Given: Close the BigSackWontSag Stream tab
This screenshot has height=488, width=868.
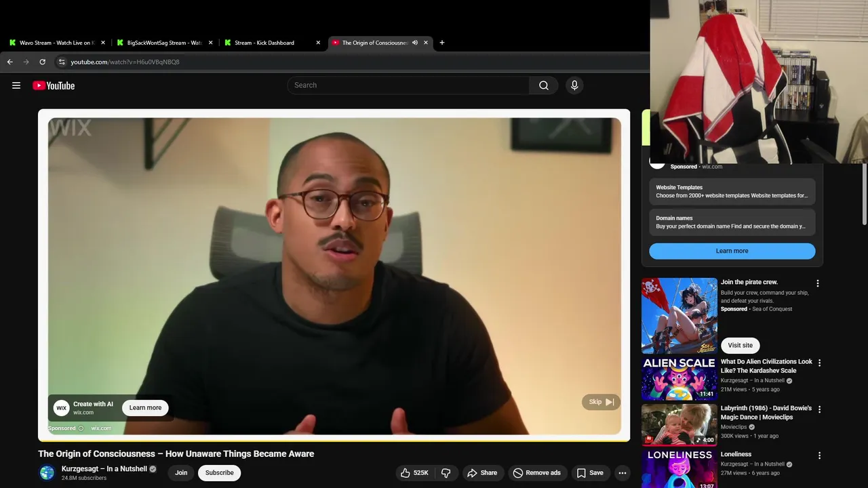Looking at the screenshot, I should pyautogui.click(x=210, y=43).
